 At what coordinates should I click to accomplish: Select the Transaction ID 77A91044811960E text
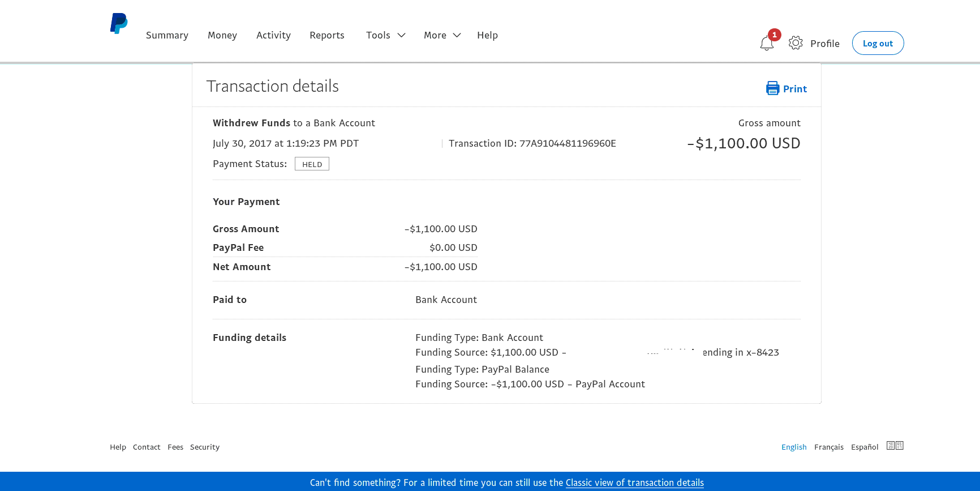[x=532, y=143]
